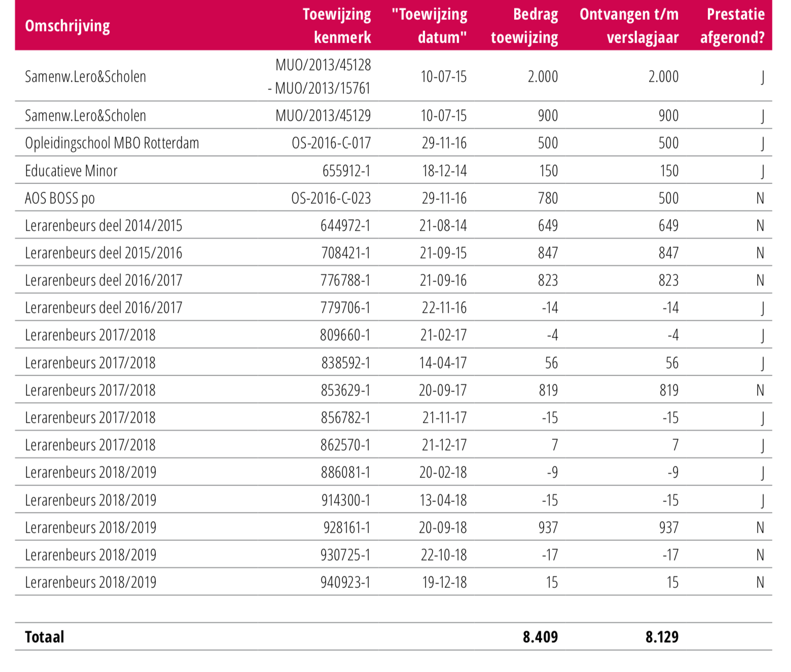
Task: Select the Bedrag toewijzing column header
Action: (x=525, y=26)
